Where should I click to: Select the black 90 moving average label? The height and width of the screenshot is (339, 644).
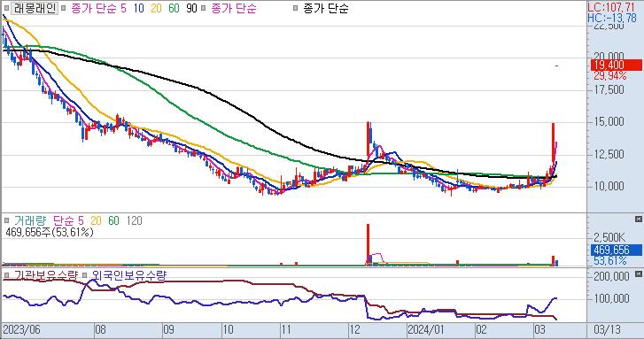click(x=192, y=8)
